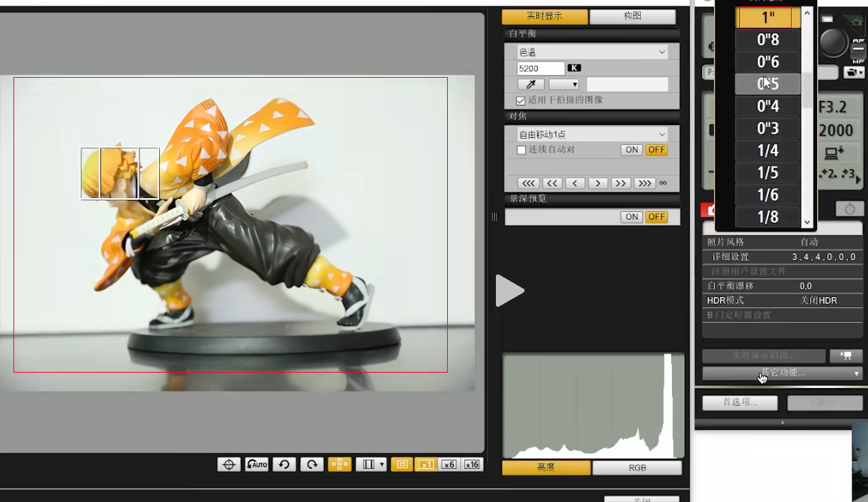Viewport: 868px width, 502px height.
Task: Rotate the image clockwise
Action: pyautogui.click(x=312, y=465)
